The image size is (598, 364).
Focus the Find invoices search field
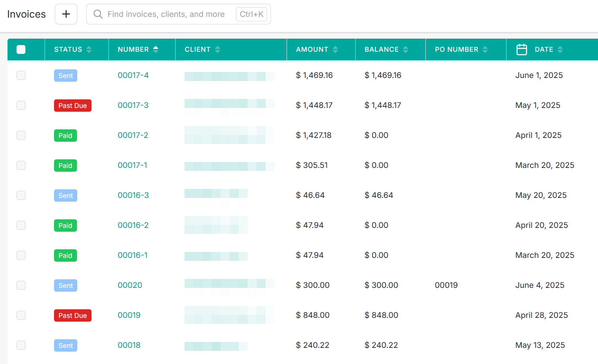[178, 14]
